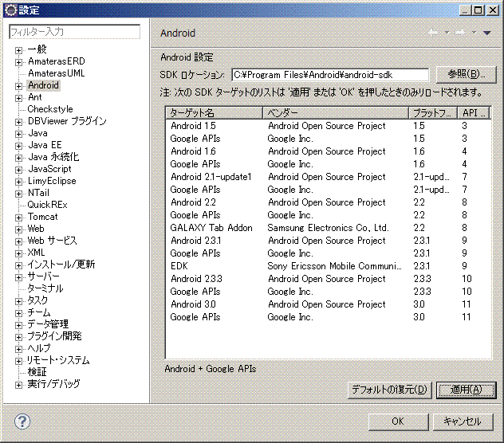
Task: Expand the 実行/デバッグ tree node
Action: 18,385
